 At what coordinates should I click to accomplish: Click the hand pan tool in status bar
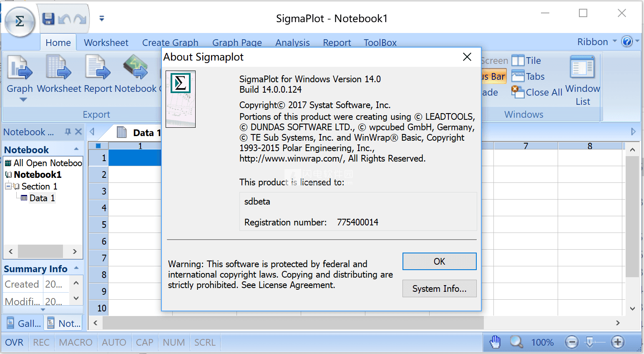click(495, 342)
